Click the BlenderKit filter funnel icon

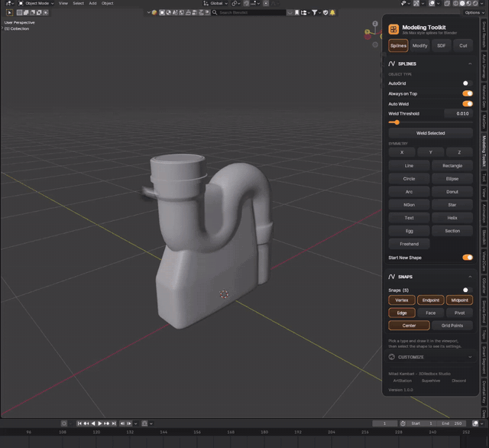pyautogui.click(x=314, y=12)
